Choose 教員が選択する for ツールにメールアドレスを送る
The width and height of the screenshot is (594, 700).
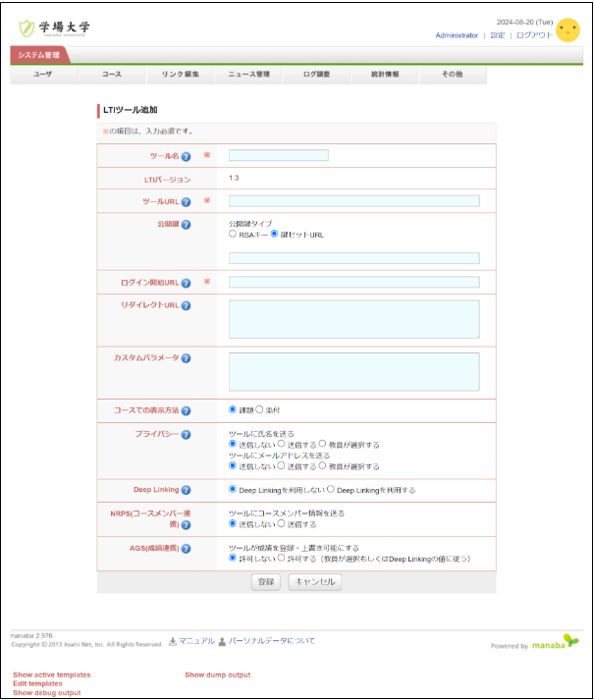click(x=322, y=465)
